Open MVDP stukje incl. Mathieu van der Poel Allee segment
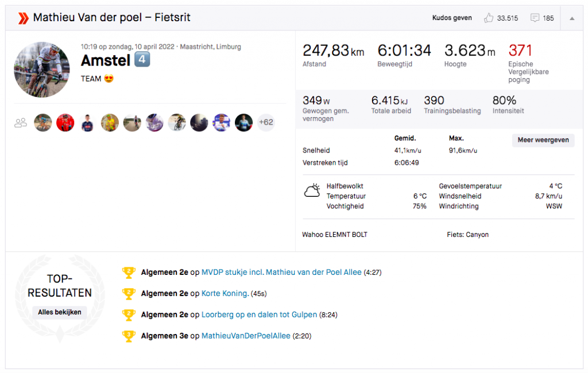Screen dimensions: 588x373 click(x=281, y=272)
